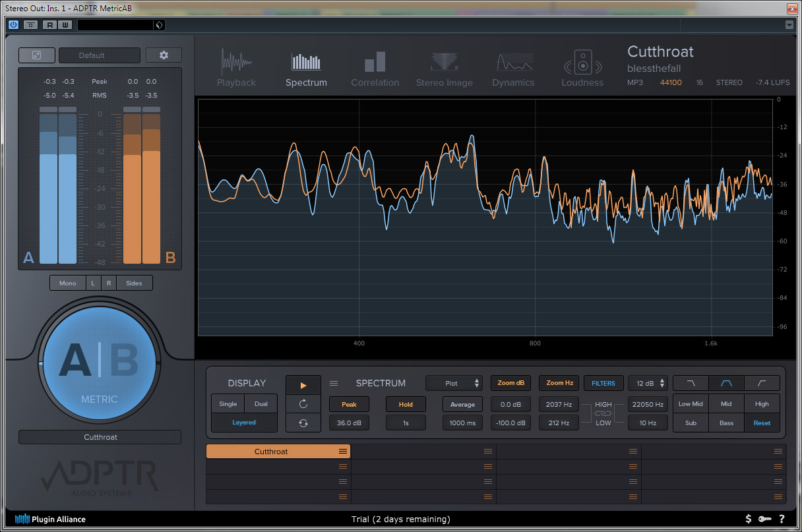
Task: Click the High band preset
Action: pyautogui.click(x=762, y=404)
